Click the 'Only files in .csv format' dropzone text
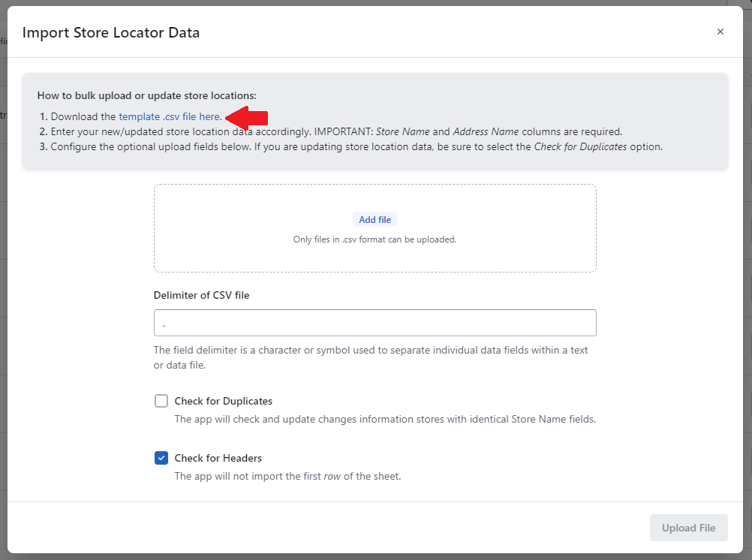Image resolution: width=752 pixels, height=560 pixels. (374, 239)
